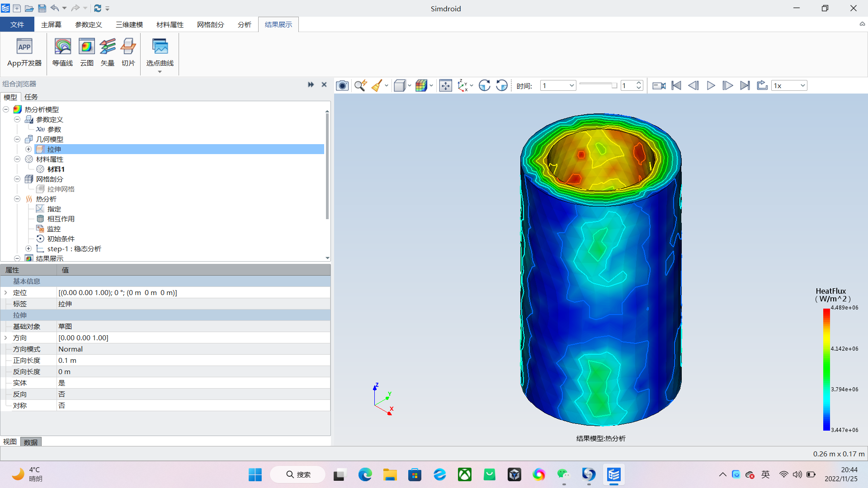Click the tree panel vertical scrollbar

[327, 166]
